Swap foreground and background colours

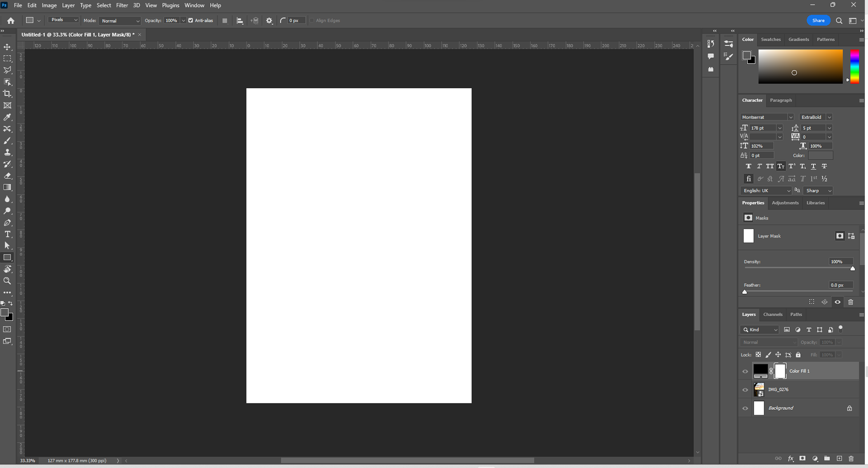11,303
